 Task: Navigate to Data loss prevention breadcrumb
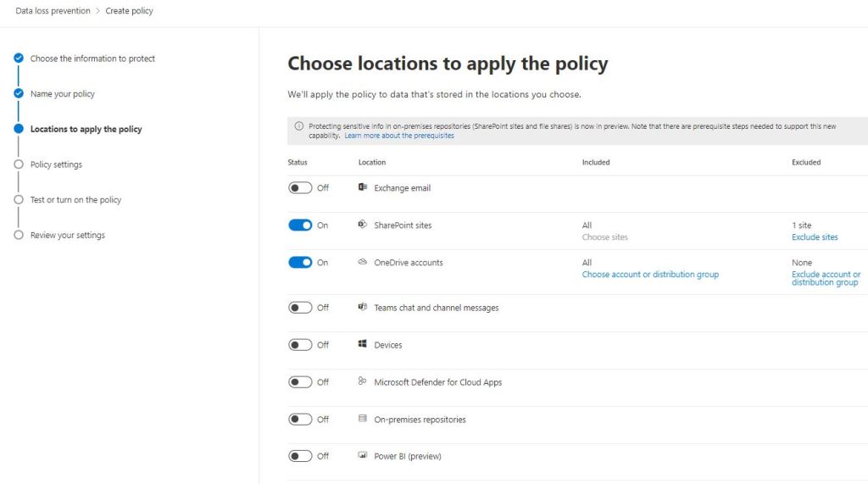[53, 11]
